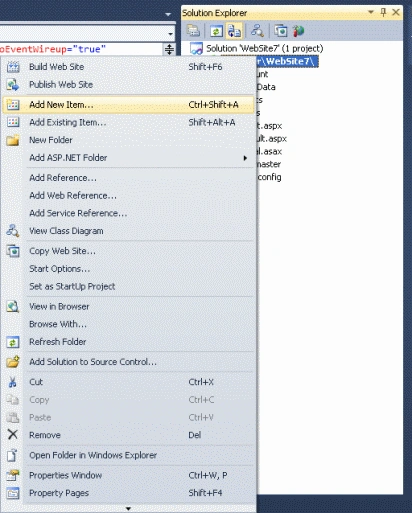Click the Refresh icon in Solution Explorer toolbar
412x513 pixels.
point(216,31)
